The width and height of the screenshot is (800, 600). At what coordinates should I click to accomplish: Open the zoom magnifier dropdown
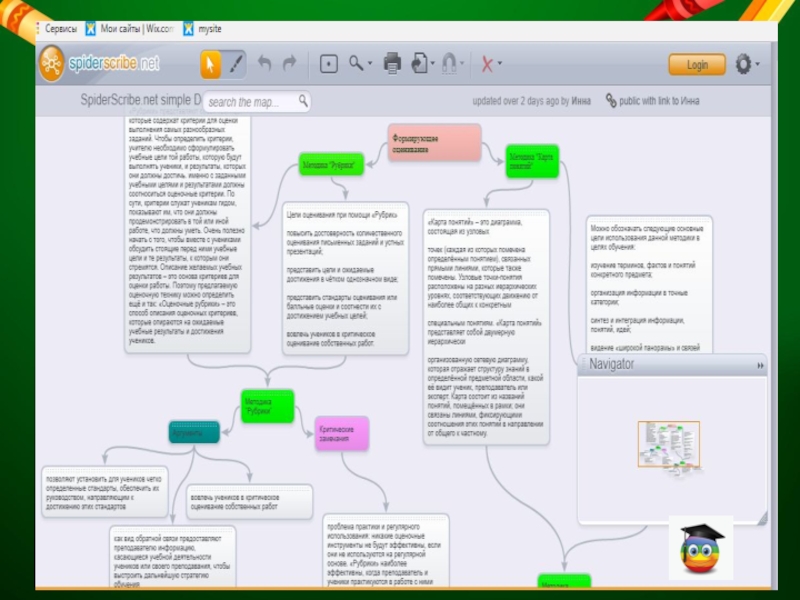point(359,64)
